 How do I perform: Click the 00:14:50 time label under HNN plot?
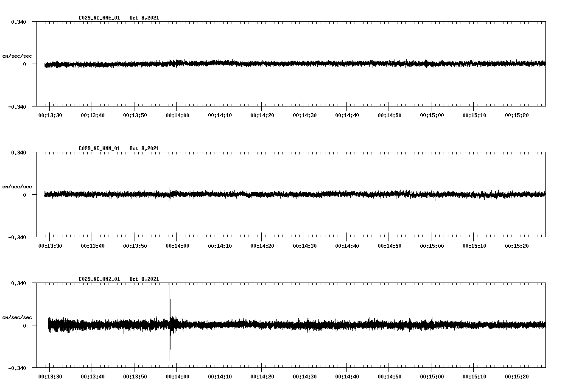click(x=389, y=246)
